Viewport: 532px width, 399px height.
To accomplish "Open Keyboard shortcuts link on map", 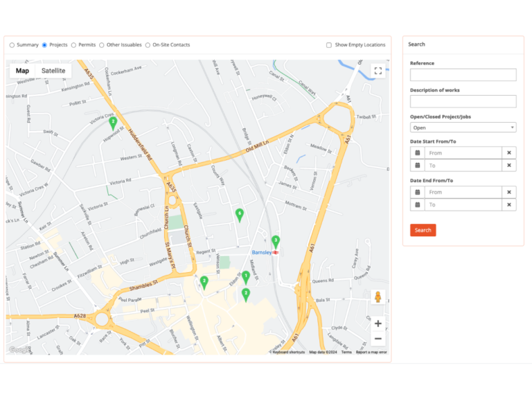I will pyautogui.click(x=289, y=352).
